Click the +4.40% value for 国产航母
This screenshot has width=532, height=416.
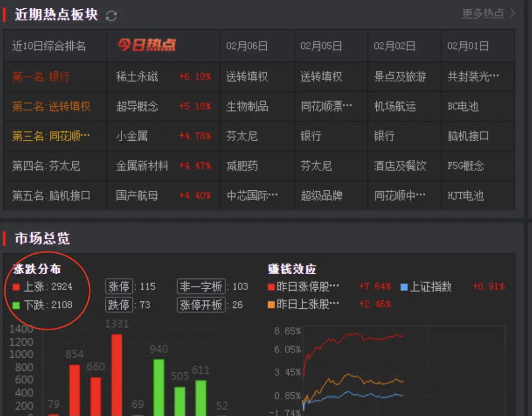[x=195, y=196]
